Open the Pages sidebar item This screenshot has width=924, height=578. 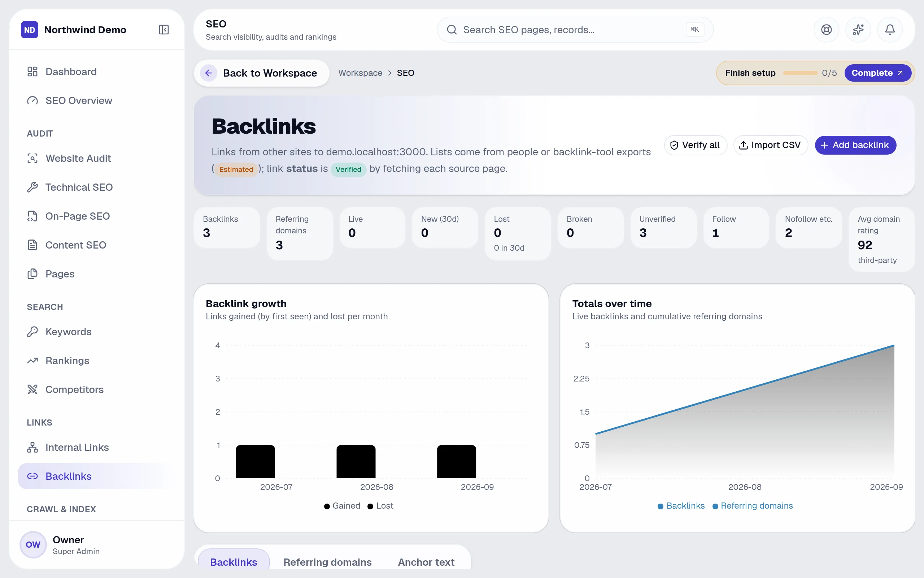coord(97,274)
